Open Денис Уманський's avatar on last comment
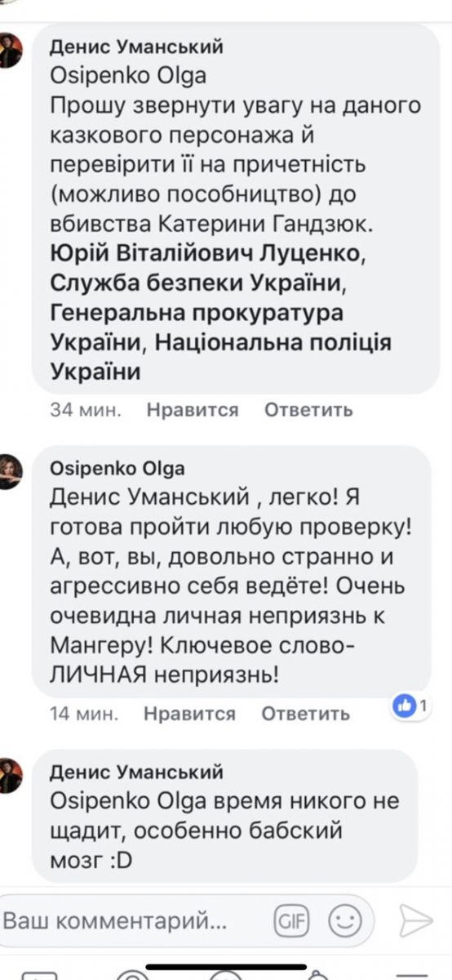Screen dimensions: 452x980 coord(11,775)
